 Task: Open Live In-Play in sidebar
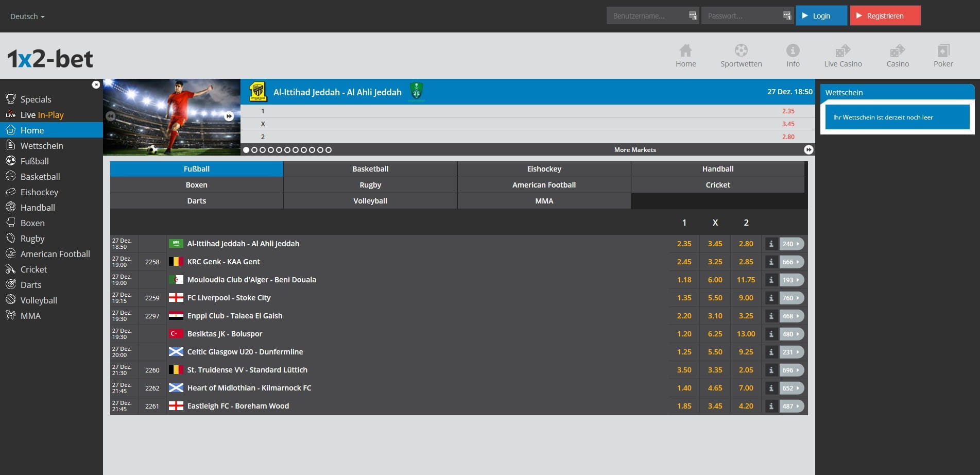pyautogui.click(x=42, y=114)
